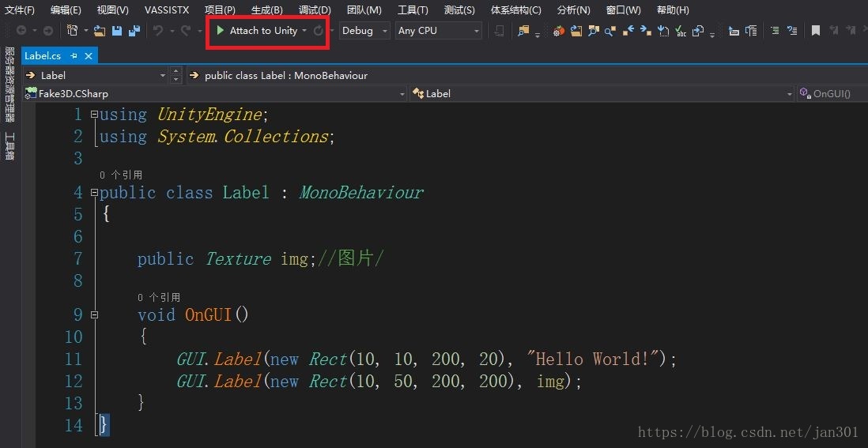Click the up/down stepper next to the Label context box
The width and height of the screenshot is (868, 448).
point(175,75)
